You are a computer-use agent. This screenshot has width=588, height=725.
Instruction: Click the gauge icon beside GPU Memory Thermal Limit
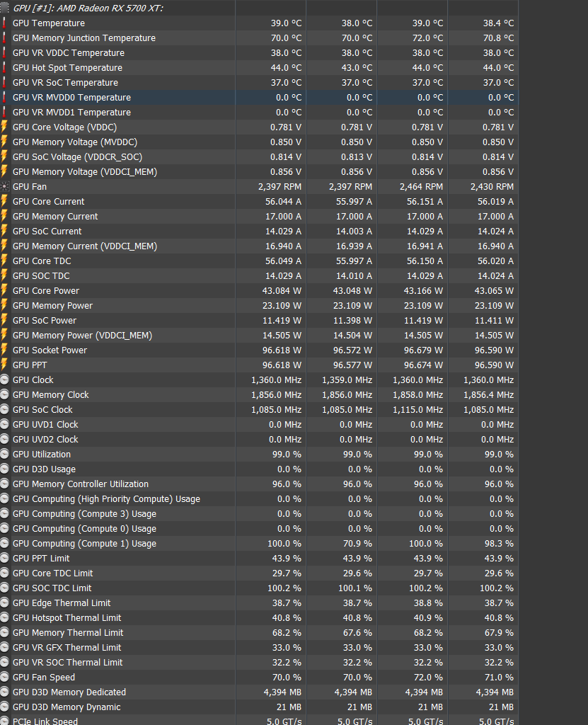(4, 632)
